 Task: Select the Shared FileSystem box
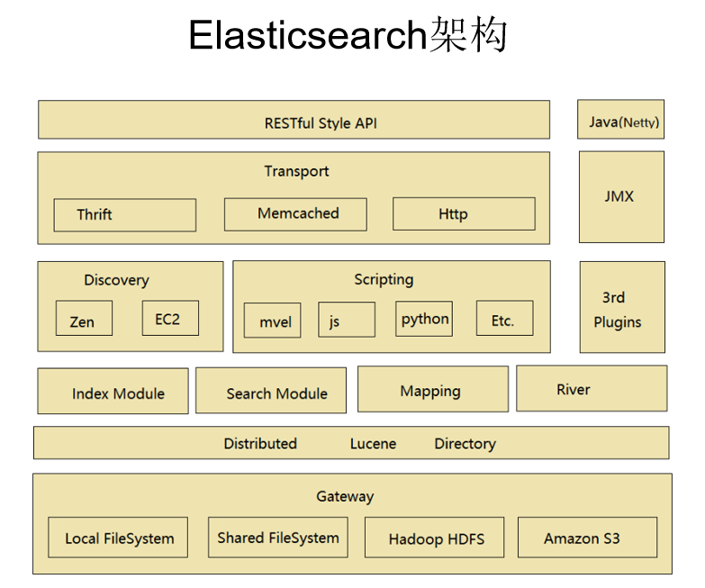tap(278, 538)
